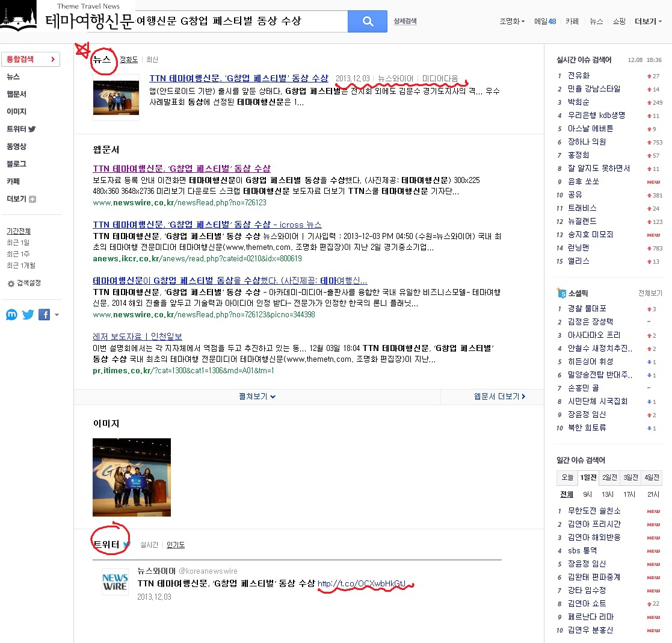This screenshot has height=643, width=672.
Task: Choose the 전체 time filter
Action: (567, 494)
